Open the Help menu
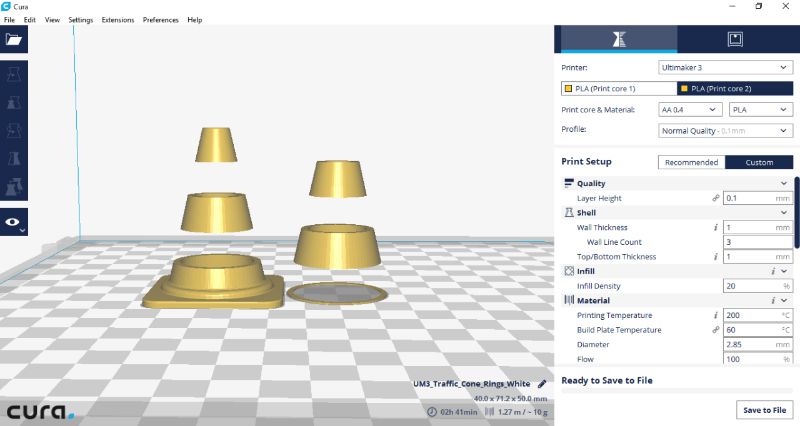 [194, 20]
